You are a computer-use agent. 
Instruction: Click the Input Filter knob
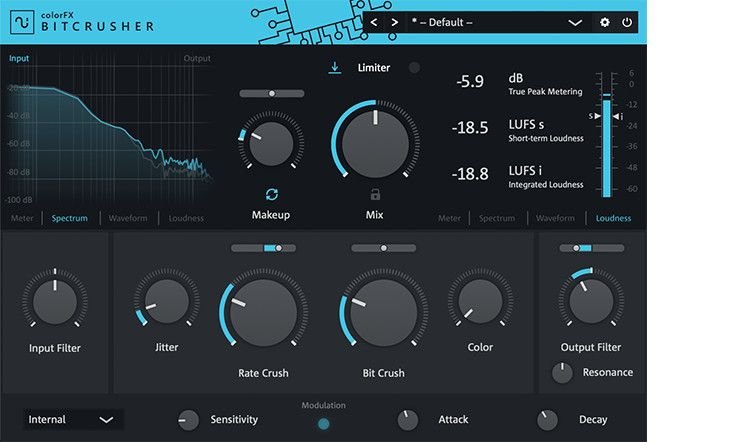[55, 301]
